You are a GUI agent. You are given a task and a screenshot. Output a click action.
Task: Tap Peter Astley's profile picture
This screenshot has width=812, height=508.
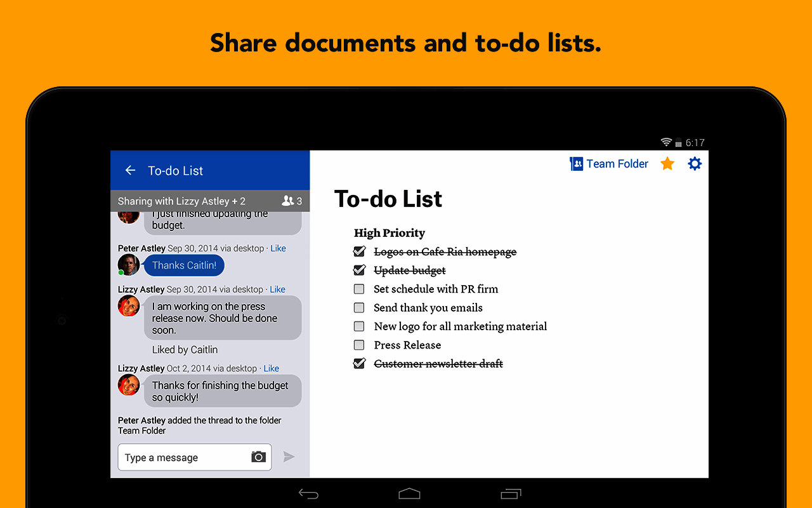[x=129, y=264]
